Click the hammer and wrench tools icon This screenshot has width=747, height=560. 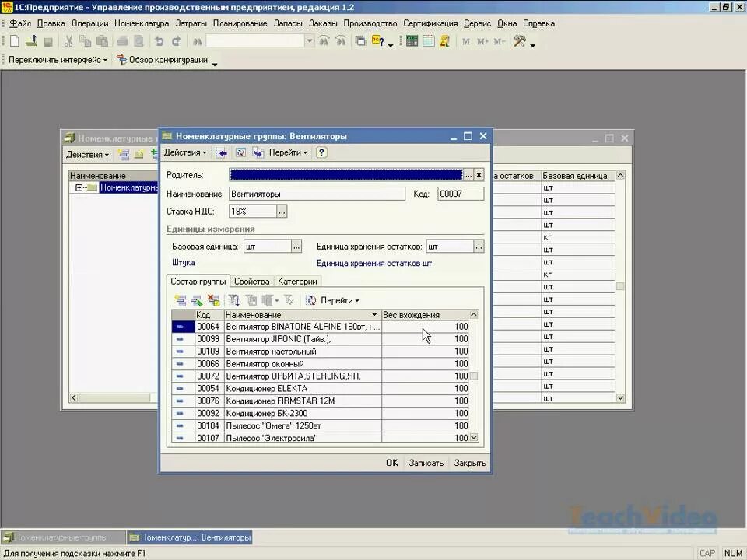click(519, 41)
